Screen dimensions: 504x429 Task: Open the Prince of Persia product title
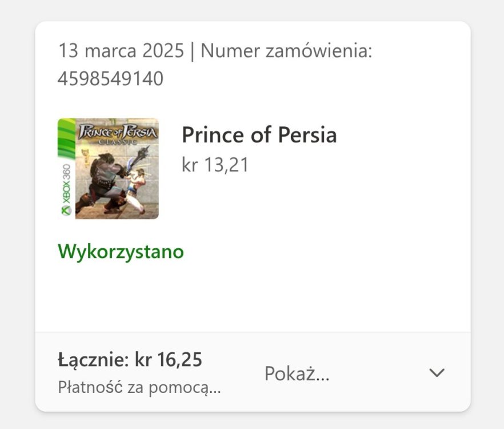[259, 135]
